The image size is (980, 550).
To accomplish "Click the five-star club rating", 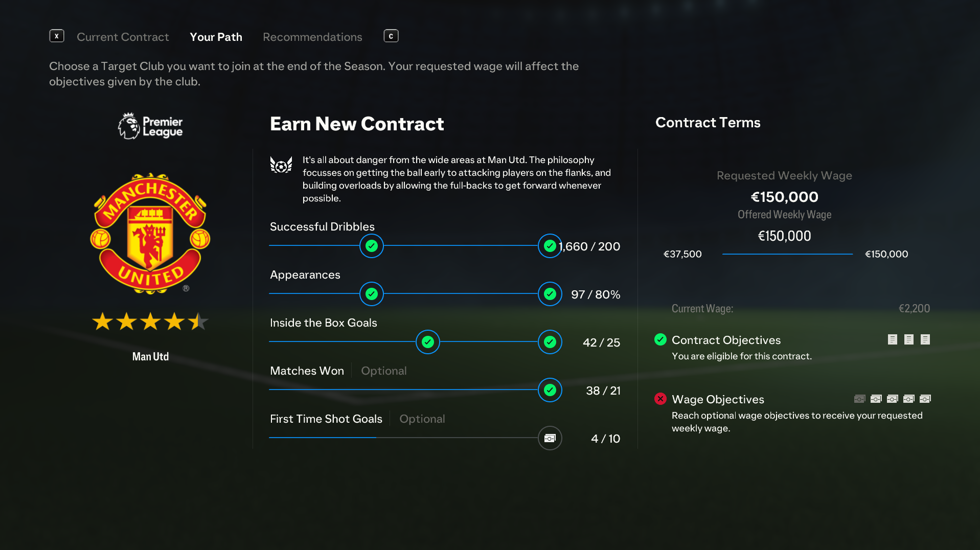I will click(150, 322).
